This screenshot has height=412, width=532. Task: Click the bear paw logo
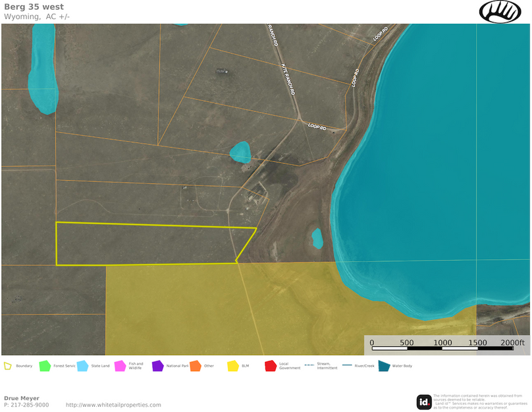500,11
